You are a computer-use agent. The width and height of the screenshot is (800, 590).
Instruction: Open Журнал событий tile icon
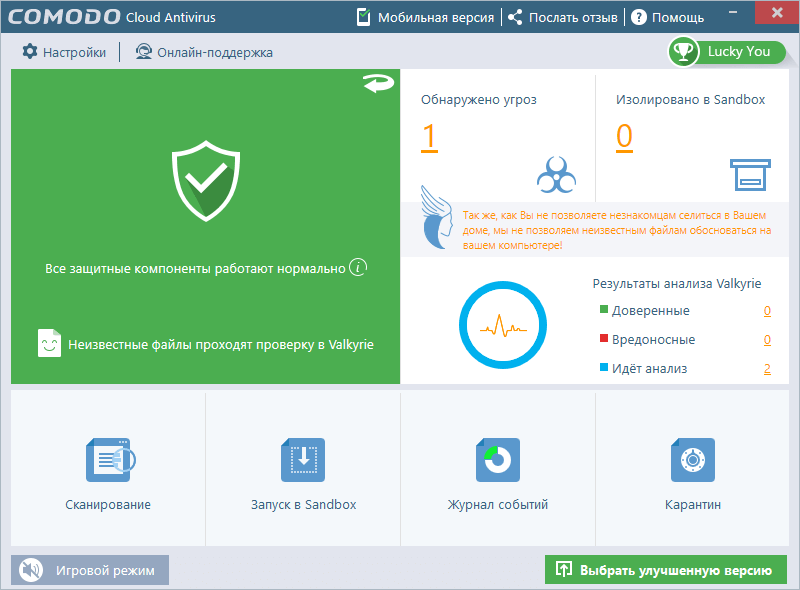498,460
